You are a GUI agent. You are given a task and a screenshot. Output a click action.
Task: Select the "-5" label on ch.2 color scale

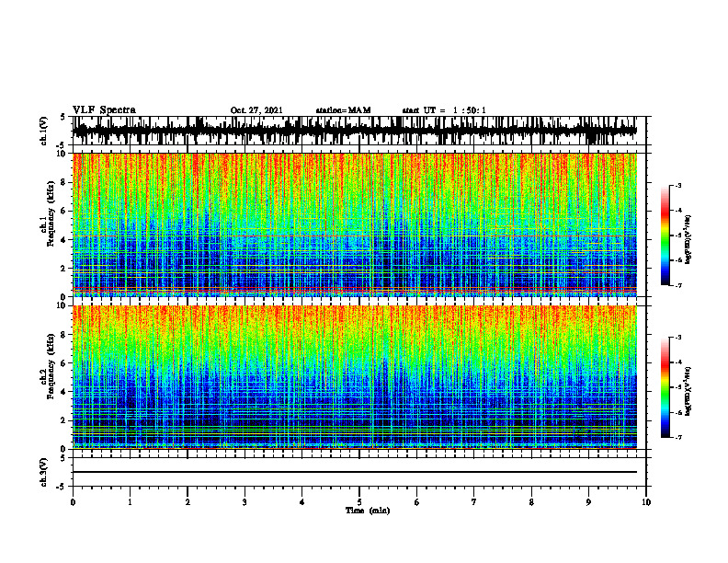(678, 387)
